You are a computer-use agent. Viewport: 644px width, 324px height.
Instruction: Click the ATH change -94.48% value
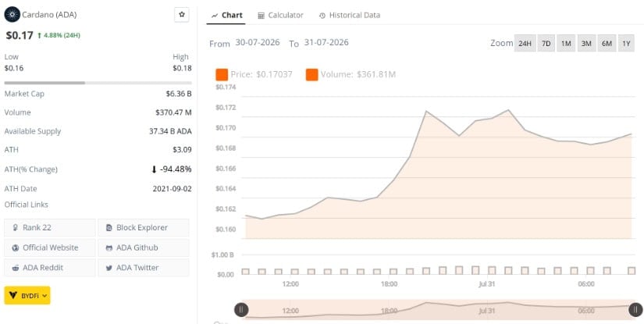point(176,169)
